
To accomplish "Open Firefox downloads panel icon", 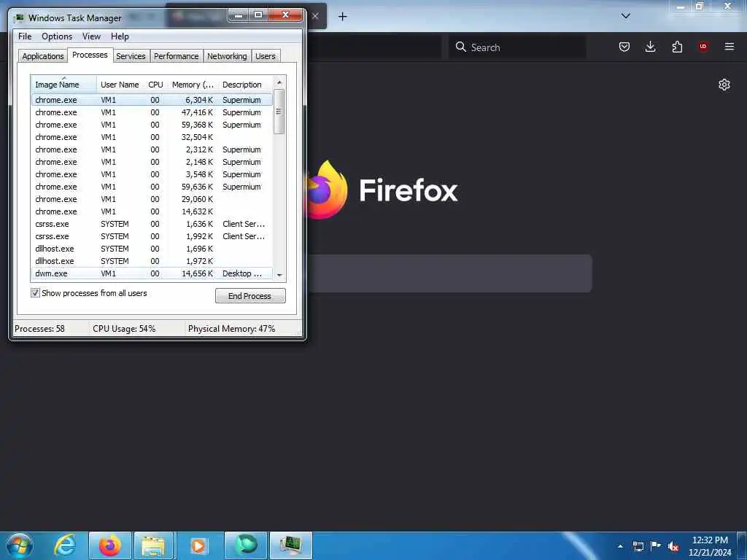I will [x=650, y=47].
